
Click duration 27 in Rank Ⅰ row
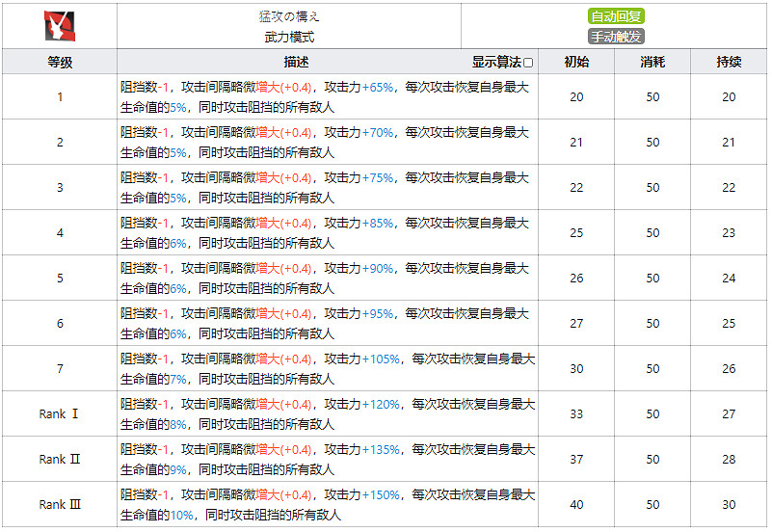729,413
